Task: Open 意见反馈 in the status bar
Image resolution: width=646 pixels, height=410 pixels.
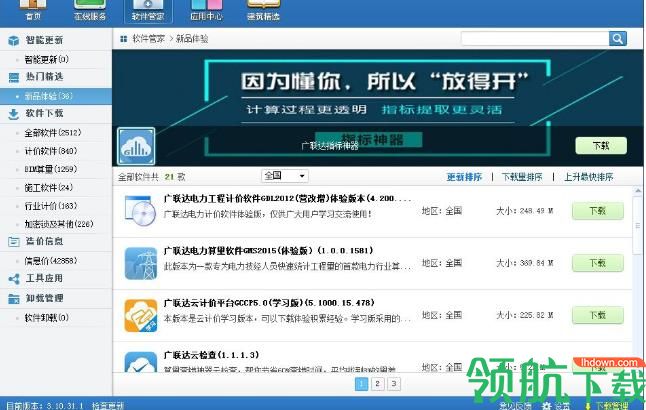Action: (x=515, y=406)
